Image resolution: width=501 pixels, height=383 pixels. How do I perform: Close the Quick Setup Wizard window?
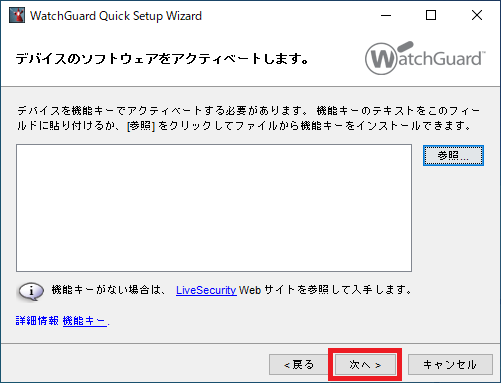point(477,15)
